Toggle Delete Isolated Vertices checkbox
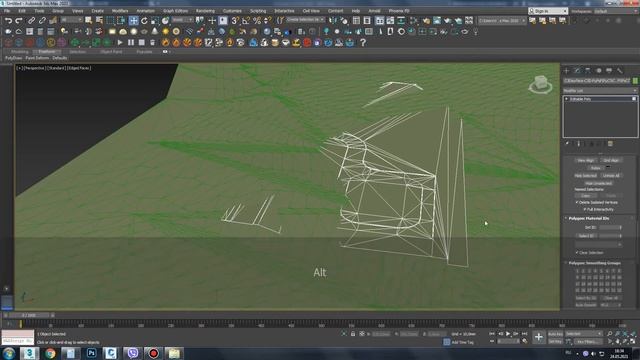Screen dimensions: 640x360 click(x=577, y=202)
